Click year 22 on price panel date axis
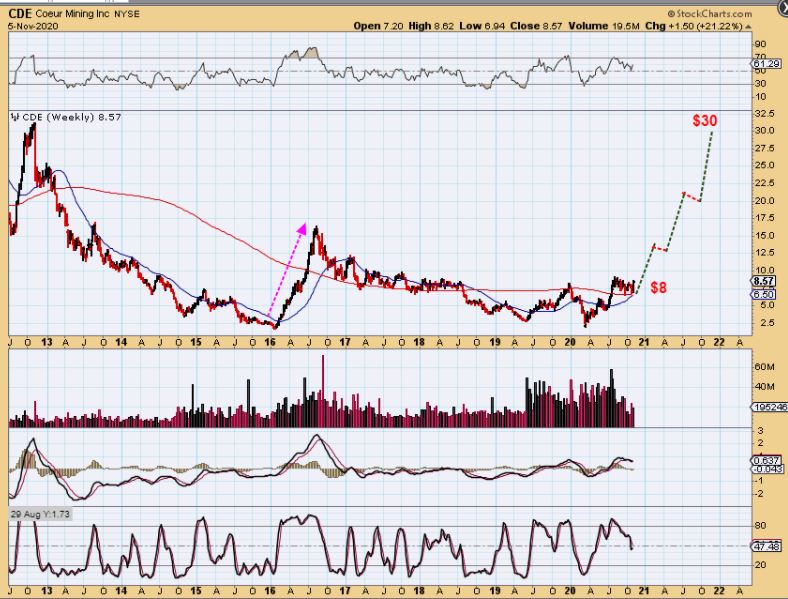 tap(719, 342)
